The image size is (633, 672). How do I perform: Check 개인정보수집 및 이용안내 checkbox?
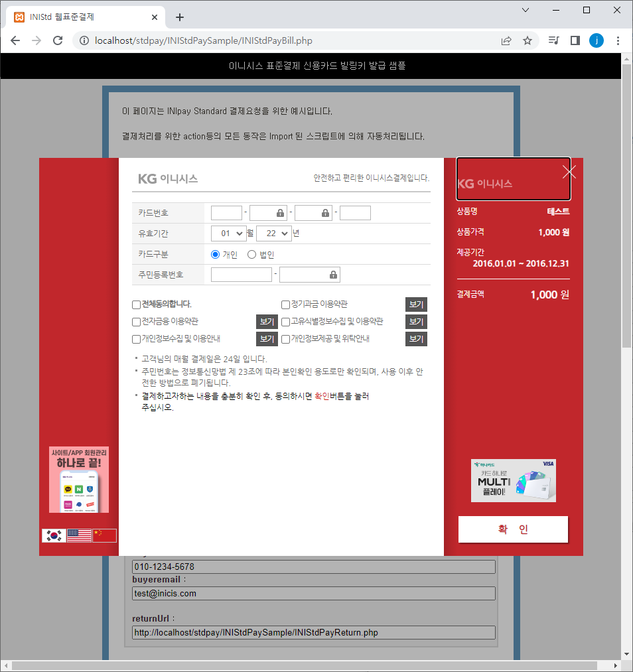[x=136, y=340]
